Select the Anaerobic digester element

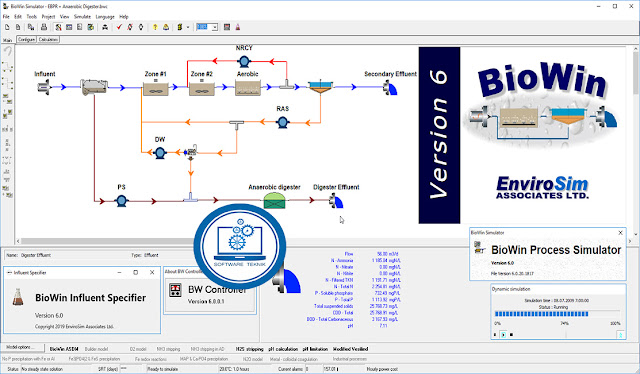point(274,200)
